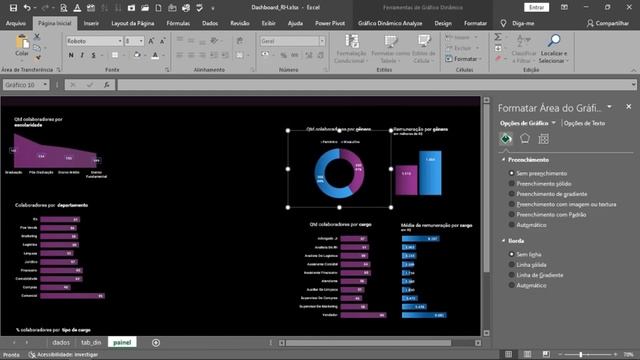Open Opções de Gráfico dropdown arrow
This screenshot has height=360, width=640.
point(553,123)
